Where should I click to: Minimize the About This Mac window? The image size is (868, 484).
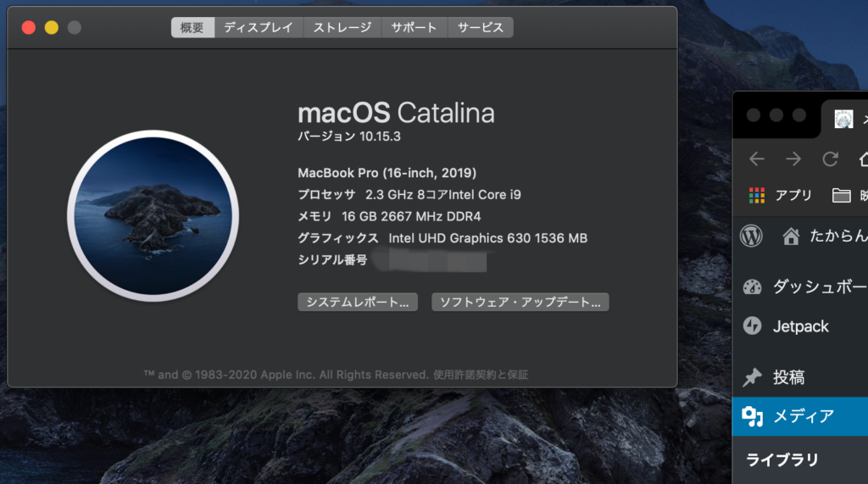pos(52,27)
